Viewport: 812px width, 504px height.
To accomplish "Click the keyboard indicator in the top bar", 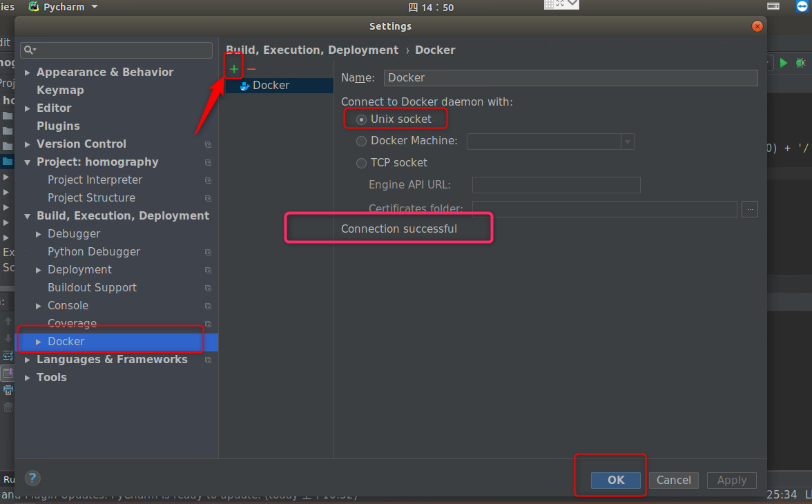I will [773, 6].
